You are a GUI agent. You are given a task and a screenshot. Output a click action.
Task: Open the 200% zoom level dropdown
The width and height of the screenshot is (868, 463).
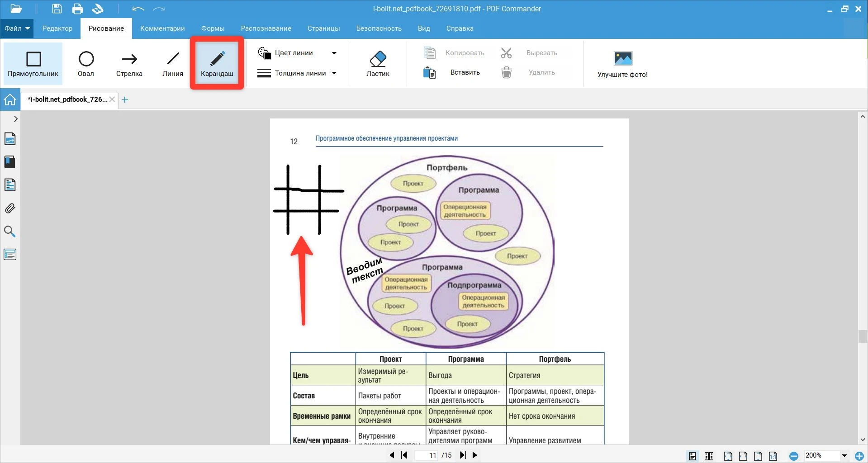click(844, 455)
